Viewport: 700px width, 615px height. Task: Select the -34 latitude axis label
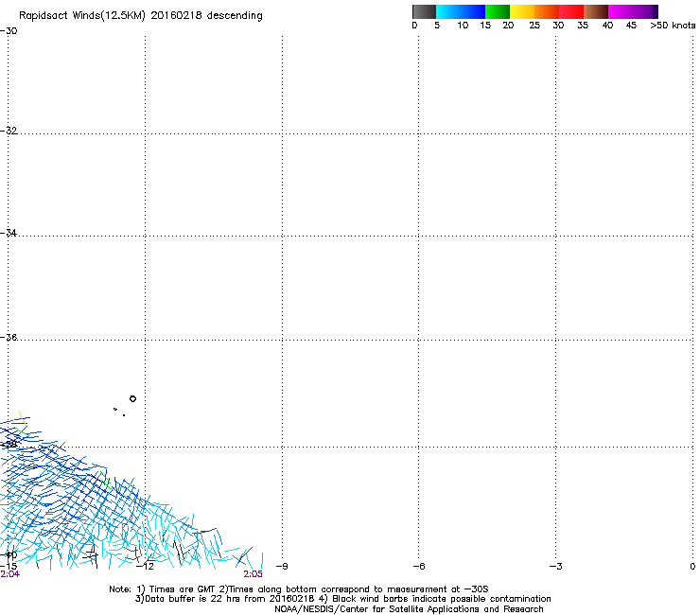[x=9, y=233]
